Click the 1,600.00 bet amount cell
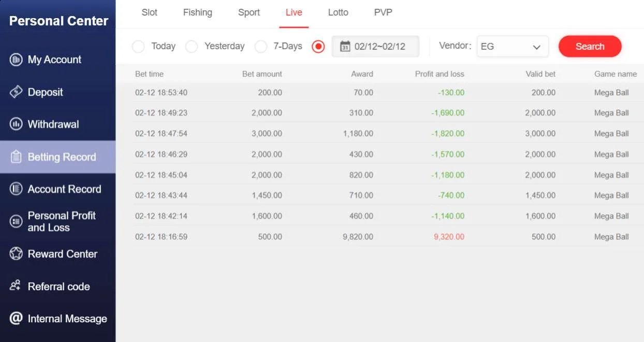Screen dimensions: 644x342 click(x=267, y=216)
